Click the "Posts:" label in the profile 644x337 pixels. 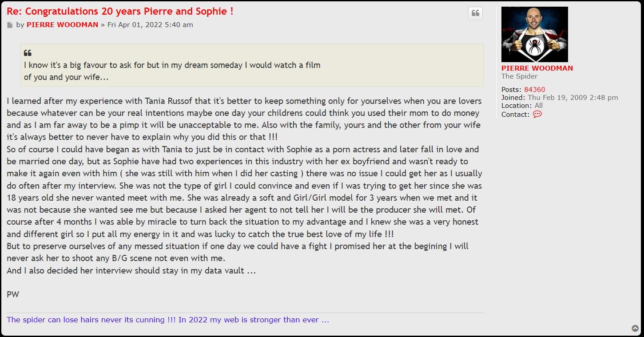[512, 90]
